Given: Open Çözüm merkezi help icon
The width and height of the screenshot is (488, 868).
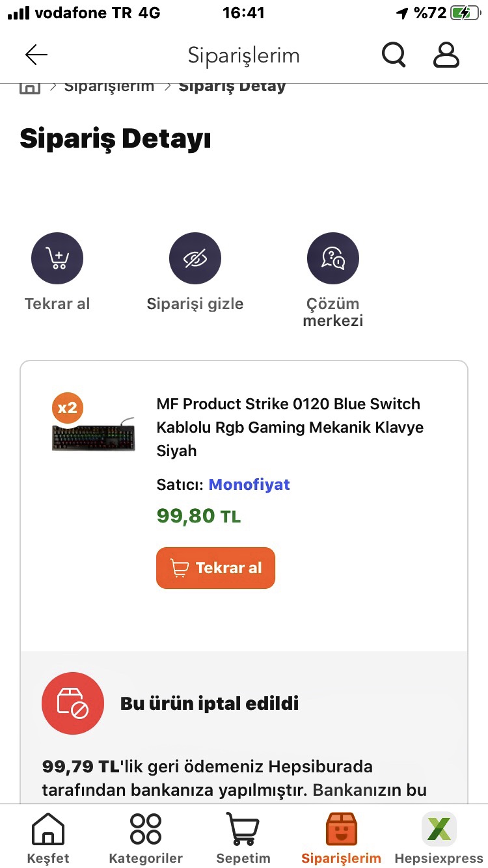Looking at the screenshot, I should pos(332,259).
